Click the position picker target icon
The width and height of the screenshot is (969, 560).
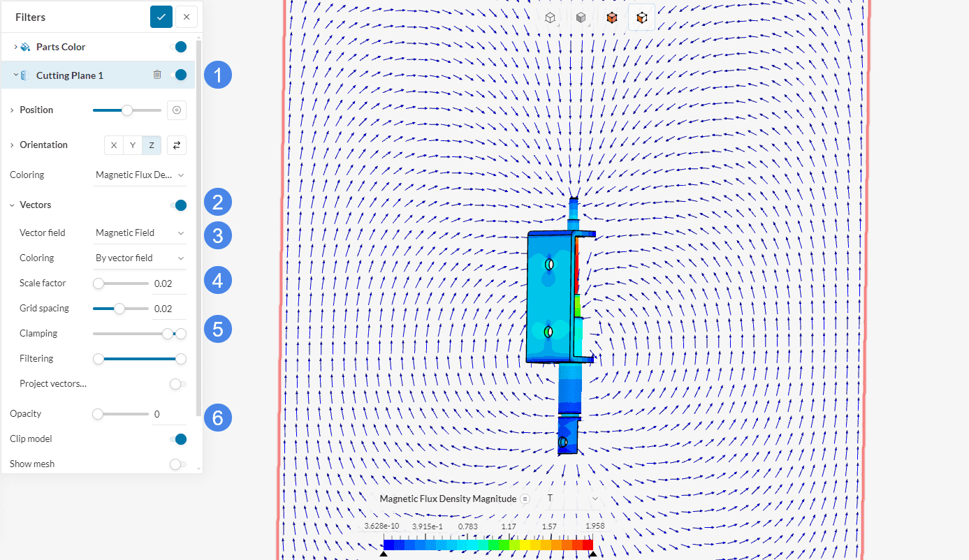coord(177,110)
